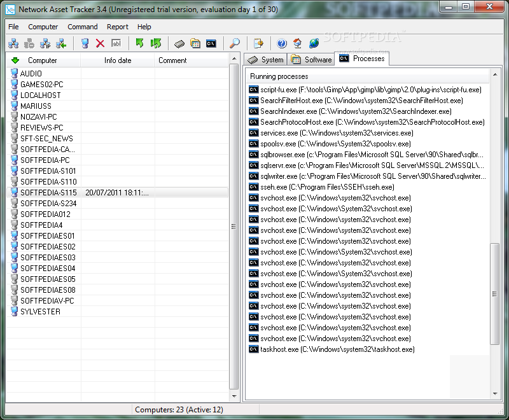The image size is (509, 420).
Task: Click the add computer toolbar icon
Action: click(85, 43)
